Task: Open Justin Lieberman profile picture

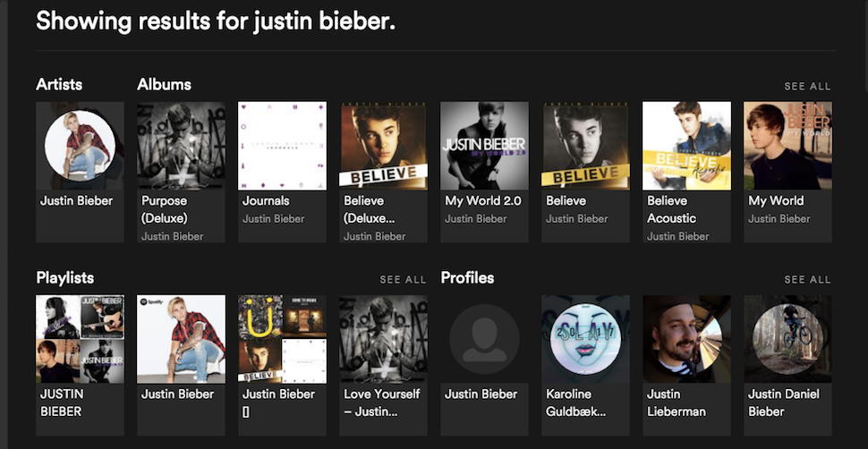Action: [686, 339]
